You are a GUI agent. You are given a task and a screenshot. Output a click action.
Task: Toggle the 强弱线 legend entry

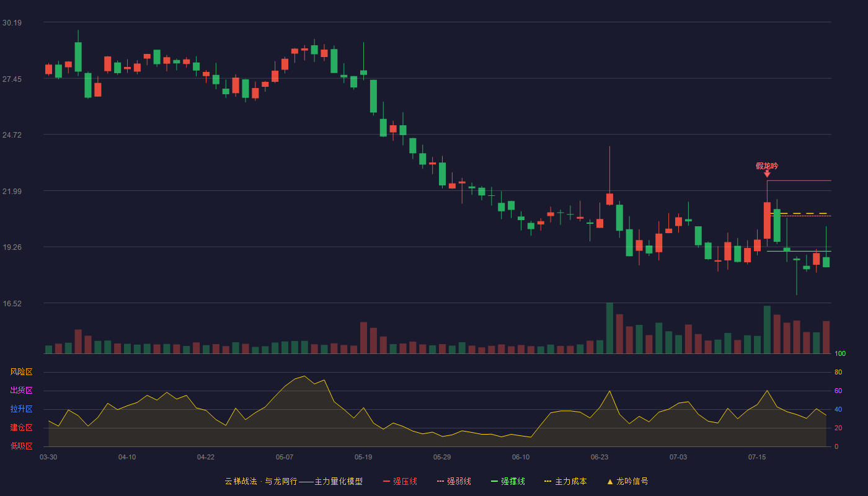[454, 481]
